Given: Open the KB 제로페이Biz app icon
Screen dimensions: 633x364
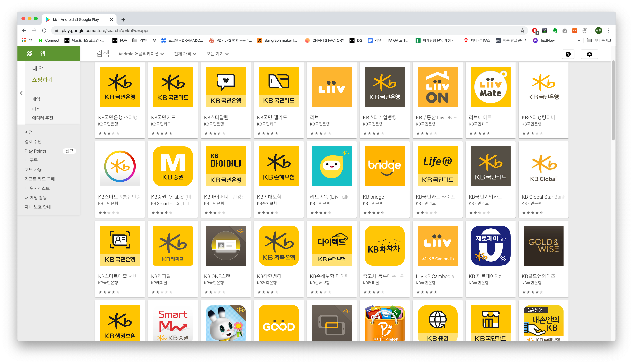Looking at the screenshot, I should click(x=490, y=246).
